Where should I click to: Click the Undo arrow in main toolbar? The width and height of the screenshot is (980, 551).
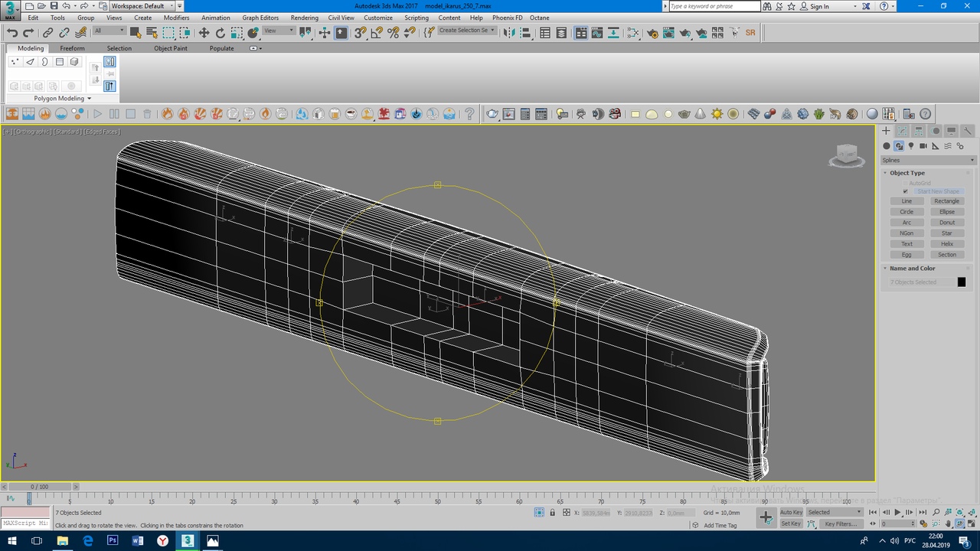[12, 33]
